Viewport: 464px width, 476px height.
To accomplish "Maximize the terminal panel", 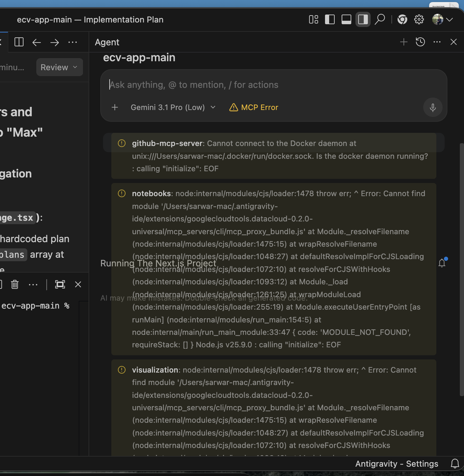I will point(60,284).
